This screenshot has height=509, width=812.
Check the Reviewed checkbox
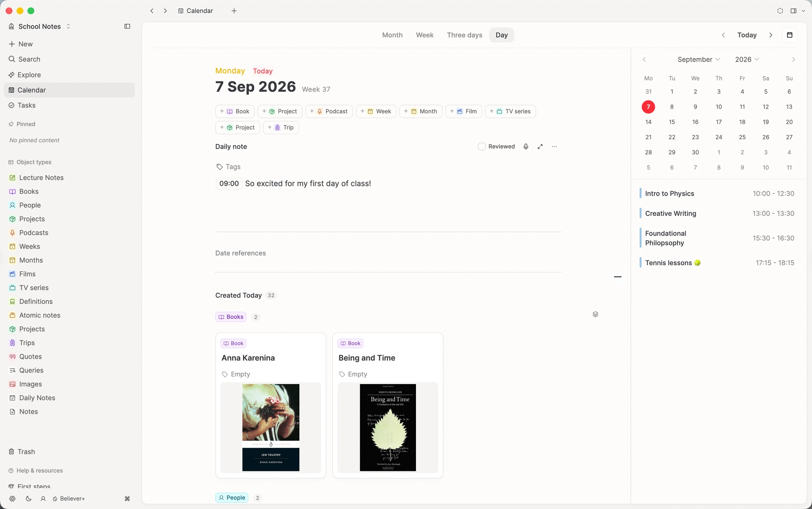tap(482, 147)
